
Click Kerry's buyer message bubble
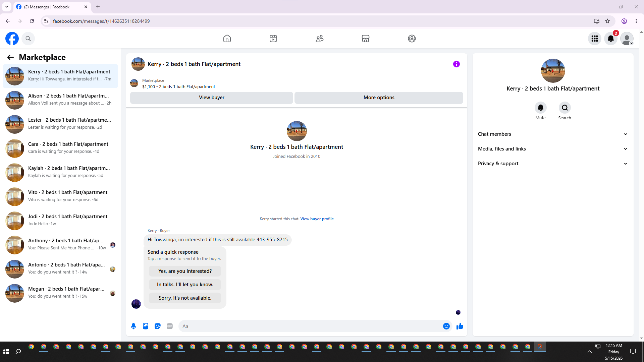(x=218, y=240)
